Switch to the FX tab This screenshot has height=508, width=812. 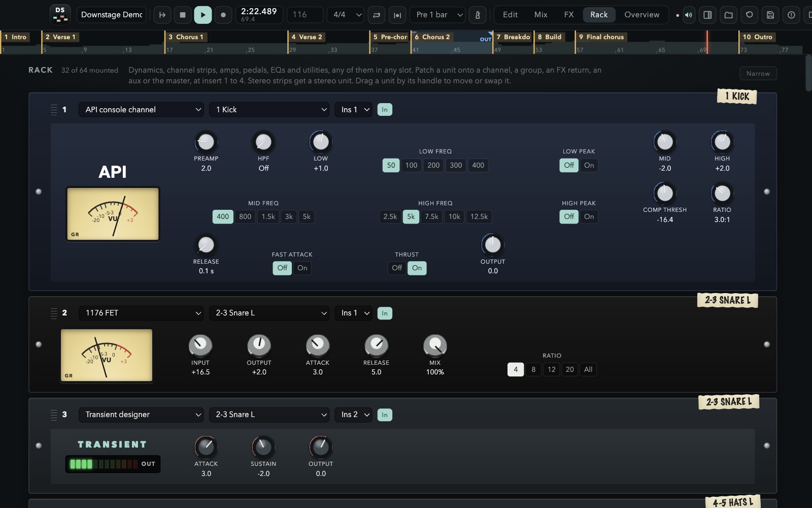(x=569, y=15)
